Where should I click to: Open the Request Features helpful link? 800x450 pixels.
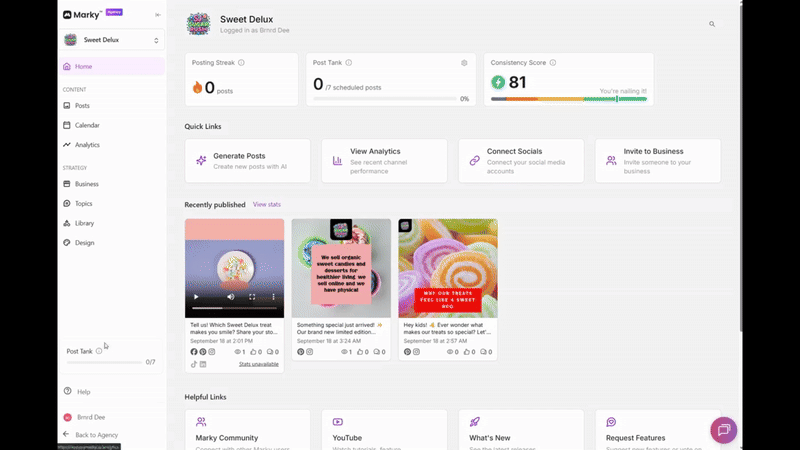click(x=658, y=430)
